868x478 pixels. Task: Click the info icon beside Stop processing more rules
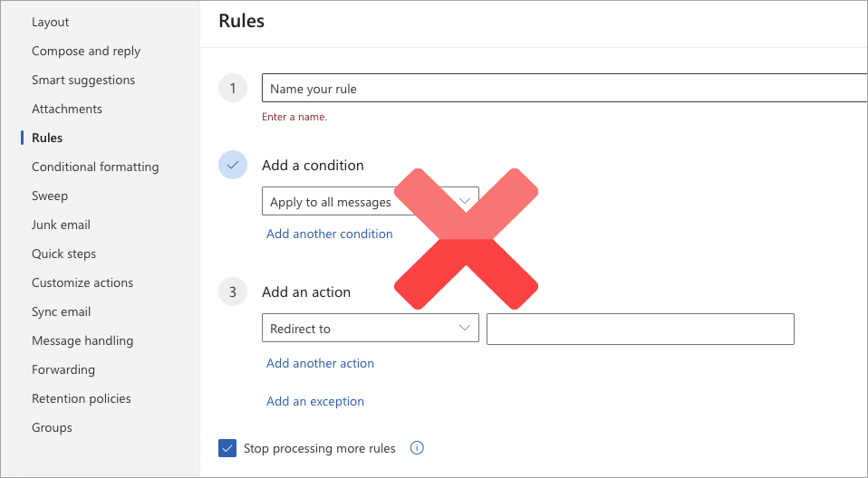click(417, 448)
